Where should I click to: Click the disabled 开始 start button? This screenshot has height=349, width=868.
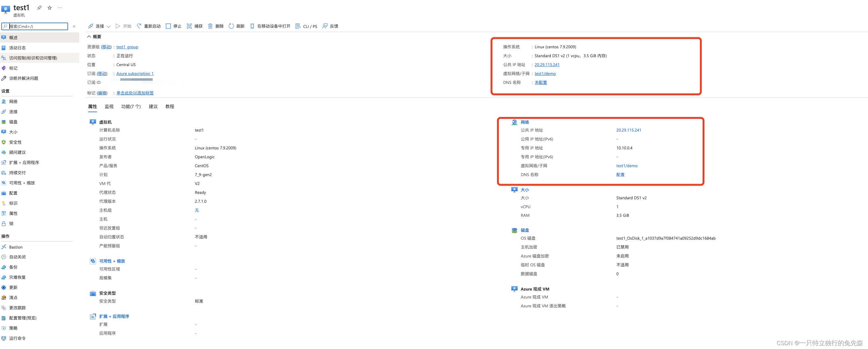click(x=123, y=26)
